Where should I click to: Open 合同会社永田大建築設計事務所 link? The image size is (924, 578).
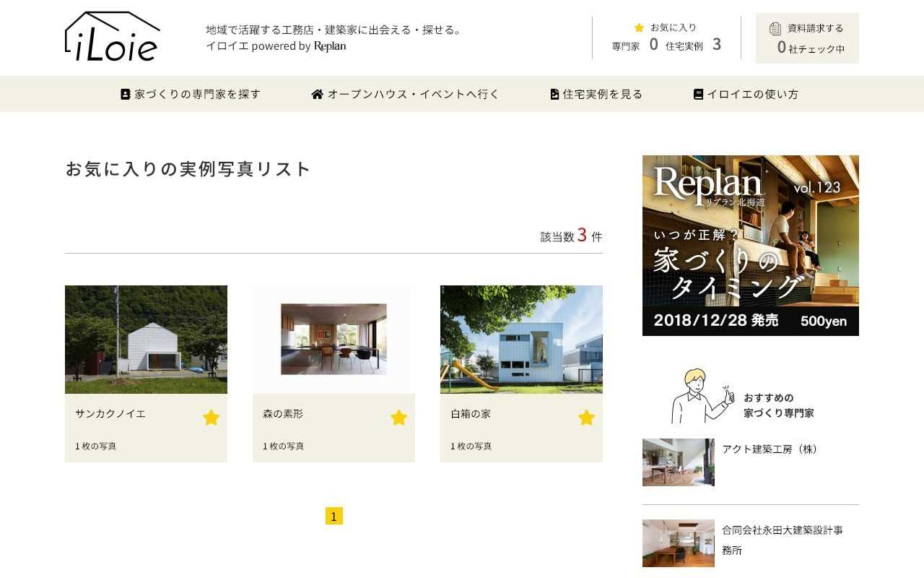pyautogui.click(x=783, y=540)
